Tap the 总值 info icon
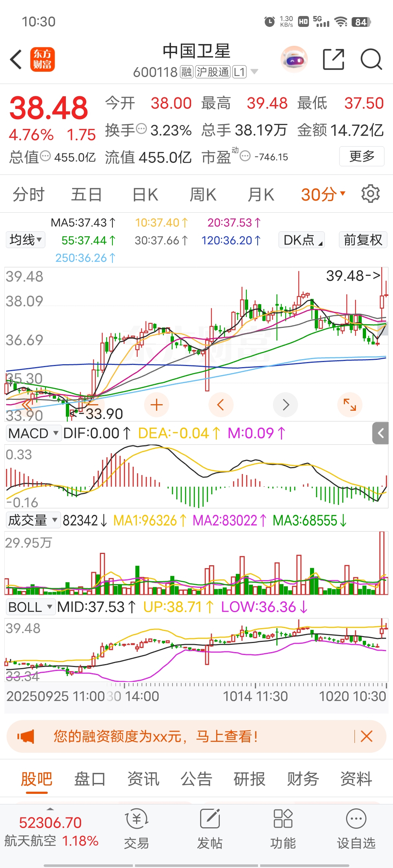The width and height of the screenshot is (393, 868). click(45, 156)
